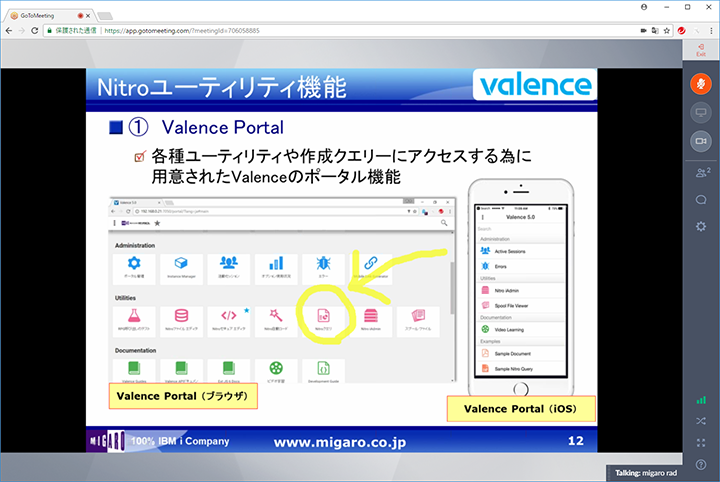Image resolution: width=720 pixels, height=482 pixels.
Task: Toggle fullscreen with the four-arrows icon
Action: [701, 443]
